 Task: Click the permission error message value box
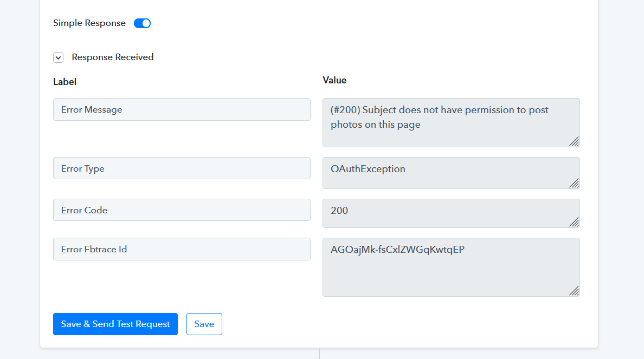[x=451, y=123]
